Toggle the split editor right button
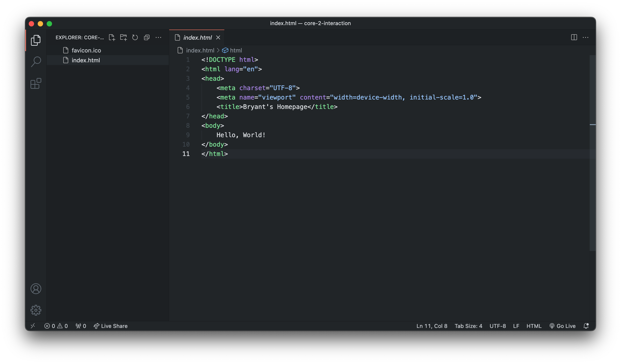621x364 pixels. click(x=574, y=37)
